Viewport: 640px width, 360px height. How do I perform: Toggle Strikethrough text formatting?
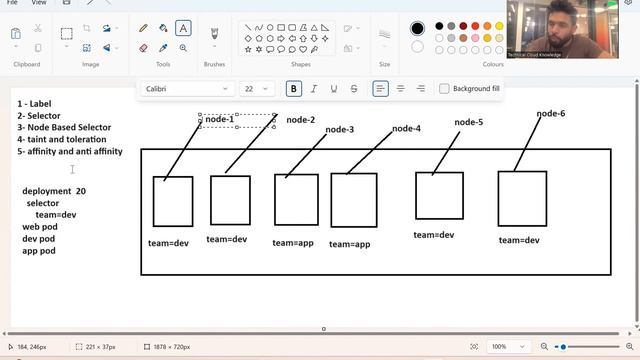pyautogui.click(x=354, y=89)
